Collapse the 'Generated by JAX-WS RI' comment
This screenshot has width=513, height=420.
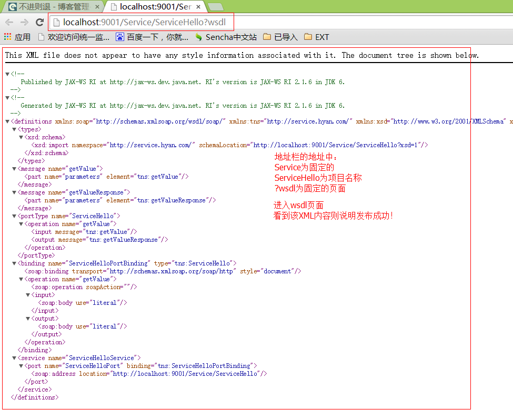[x=7, y=98]
